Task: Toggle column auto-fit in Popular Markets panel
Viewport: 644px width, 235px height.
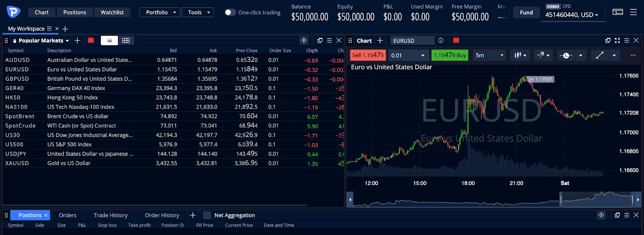Action: pos(304,40)
